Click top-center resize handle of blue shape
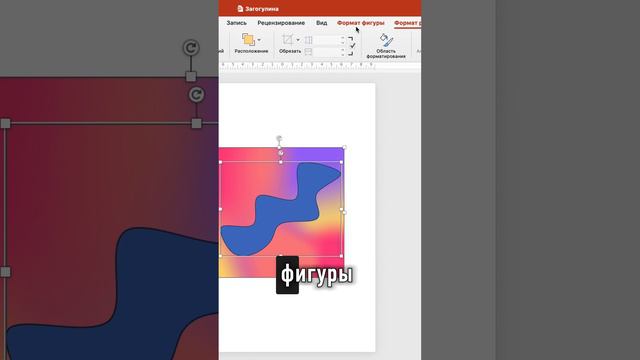Viewport: 640px width, 360px height. (281, 162)
